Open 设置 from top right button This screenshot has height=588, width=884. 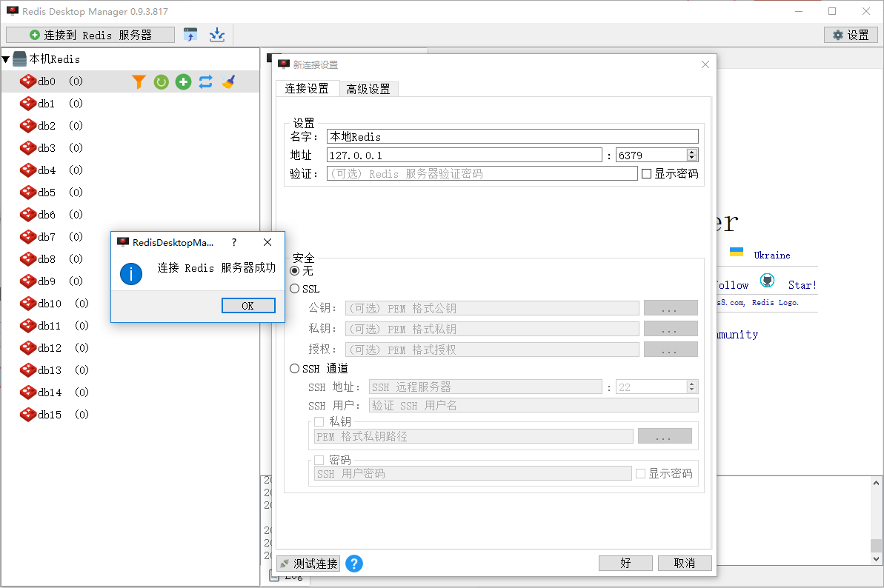(851, 35)
